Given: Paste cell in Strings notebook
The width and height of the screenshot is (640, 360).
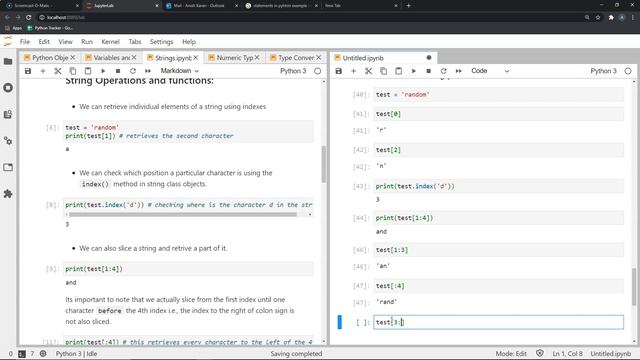Looking at the screenshot, I should 88,71.
